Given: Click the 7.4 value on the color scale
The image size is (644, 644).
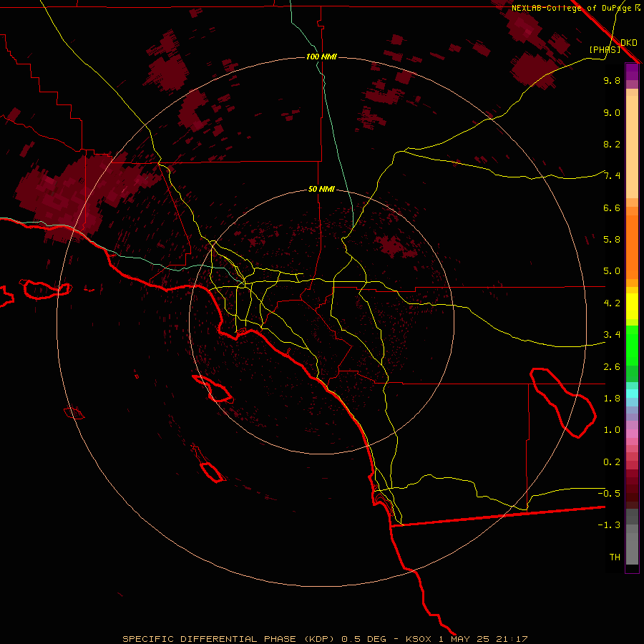Looking at the screenshot, I should click(612, 176).
